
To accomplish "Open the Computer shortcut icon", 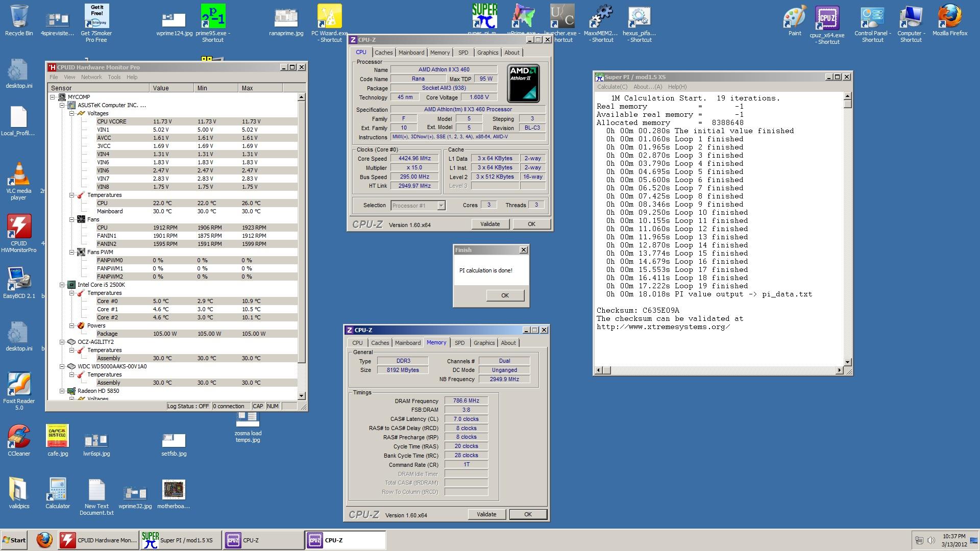I will (x=911, y=23).
